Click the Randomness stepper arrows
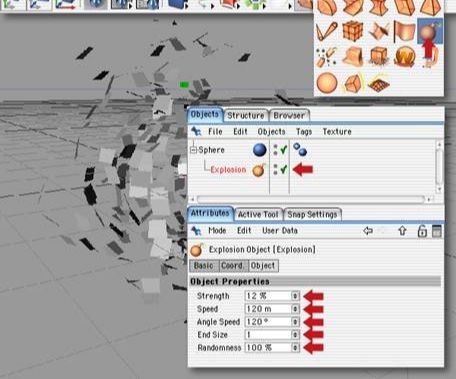 pyautogui.click(x=295, y=348)
